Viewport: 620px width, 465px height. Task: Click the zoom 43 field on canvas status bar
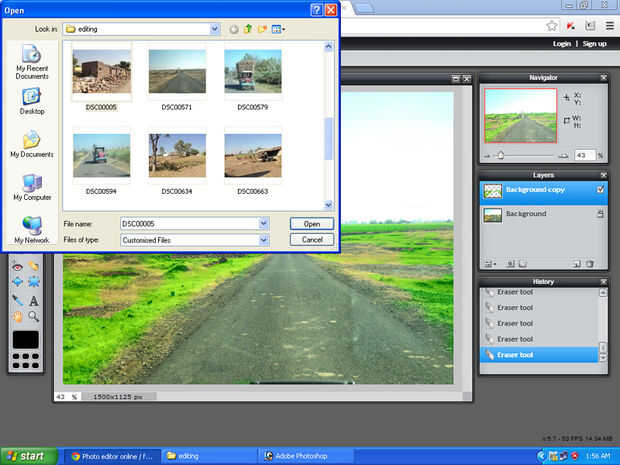coord(67,397)
